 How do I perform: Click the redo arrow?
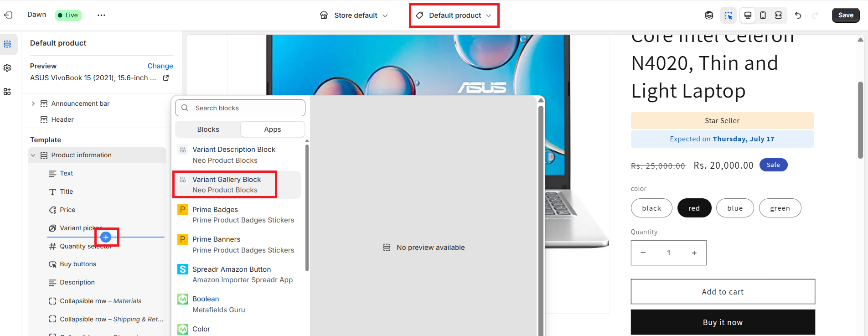(x=815, y=16)
